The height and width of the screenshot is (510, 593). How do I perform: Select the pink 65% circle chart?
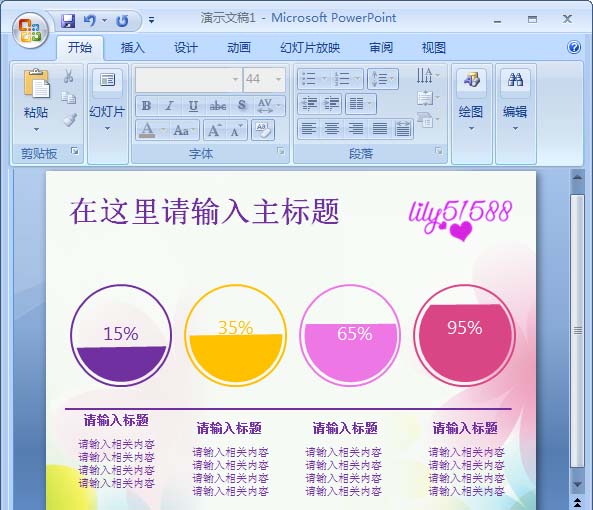coord(350,335)
